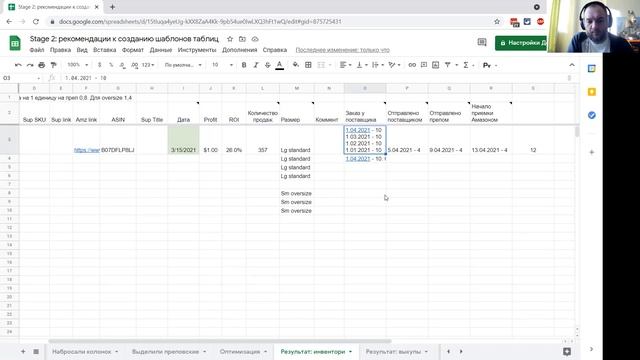Insert a comment with the toolbar icon
The height and width of the screenshot is (360, 640).
[424, 65]
